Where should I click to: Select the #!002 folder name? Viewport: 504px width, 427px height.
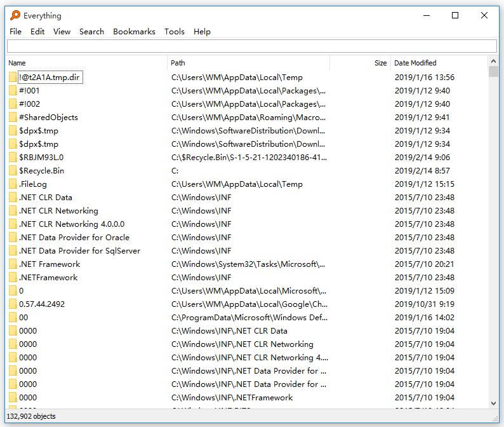tap(30, 104)
